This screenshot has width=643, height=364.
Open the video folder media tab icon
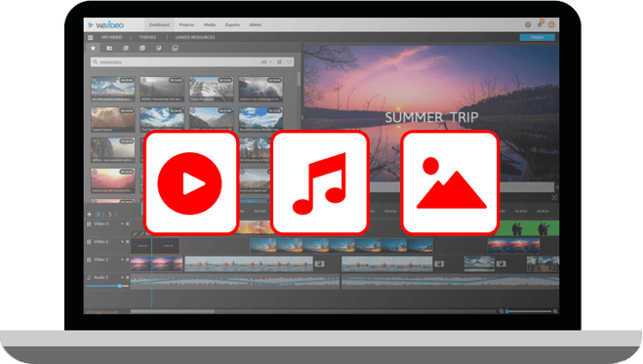109,48
